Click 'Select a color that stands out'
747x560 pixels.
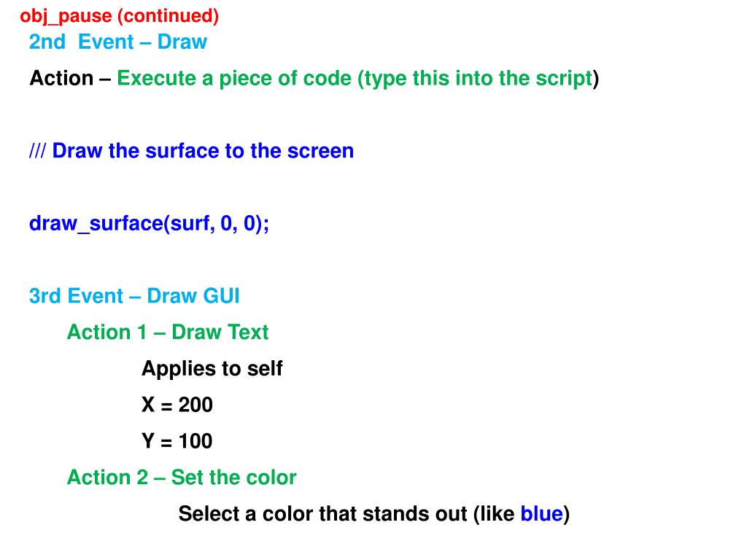[x=322, y=514]
